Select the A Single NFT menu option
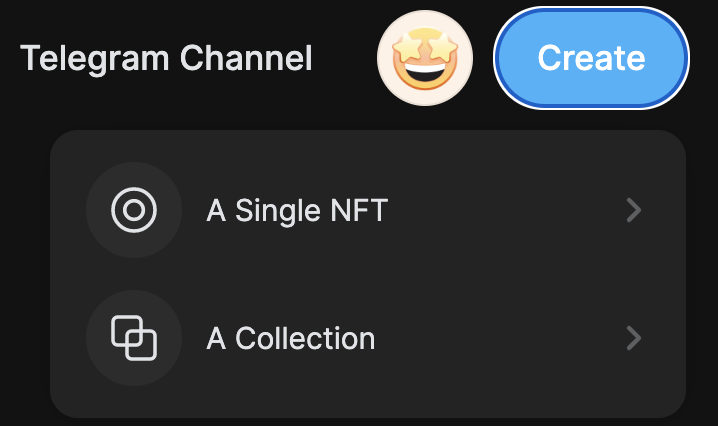Screen dimensions: 718x426 367,210
